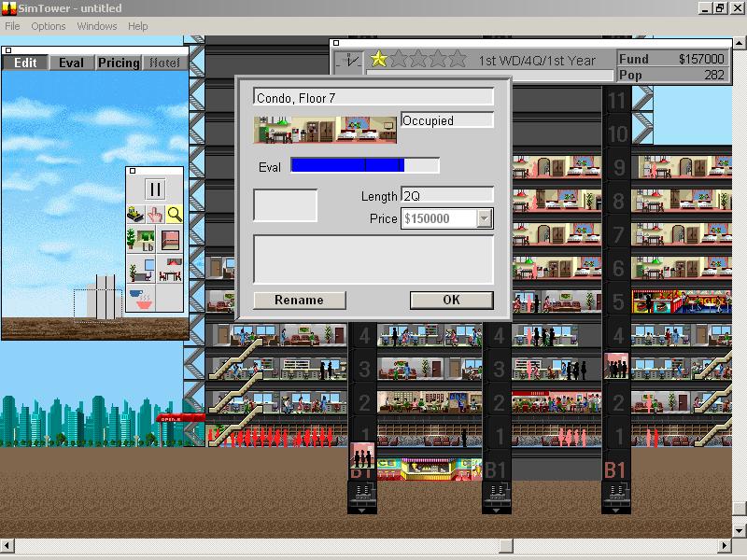Click the pause button in the toolbox
Screen dimensions: 747x560
click(x=155, y=189)
